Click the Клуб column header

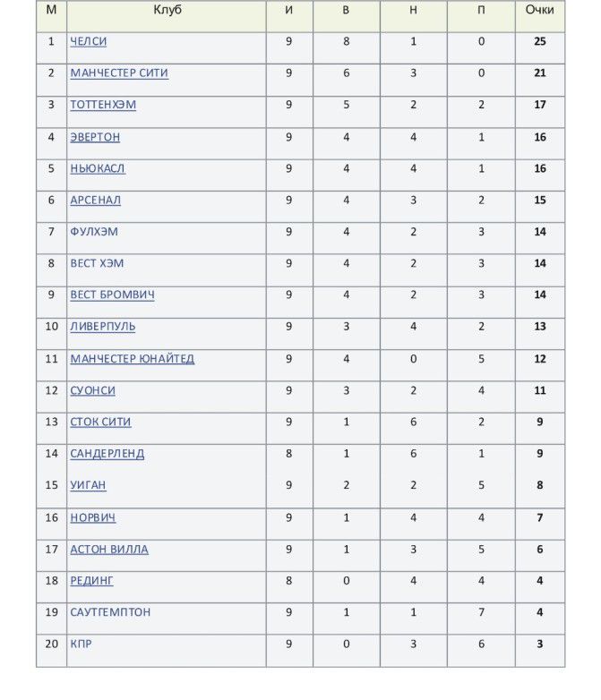167,10
